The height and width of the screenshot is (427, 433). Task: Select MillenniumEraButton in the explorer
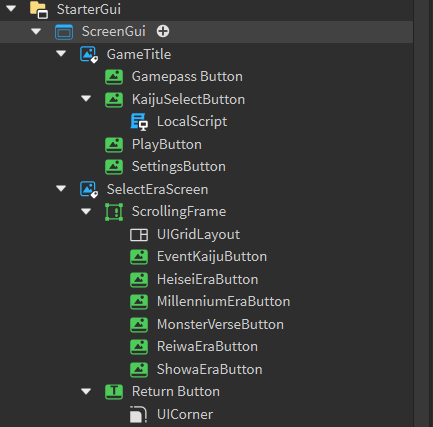[224, 302]
